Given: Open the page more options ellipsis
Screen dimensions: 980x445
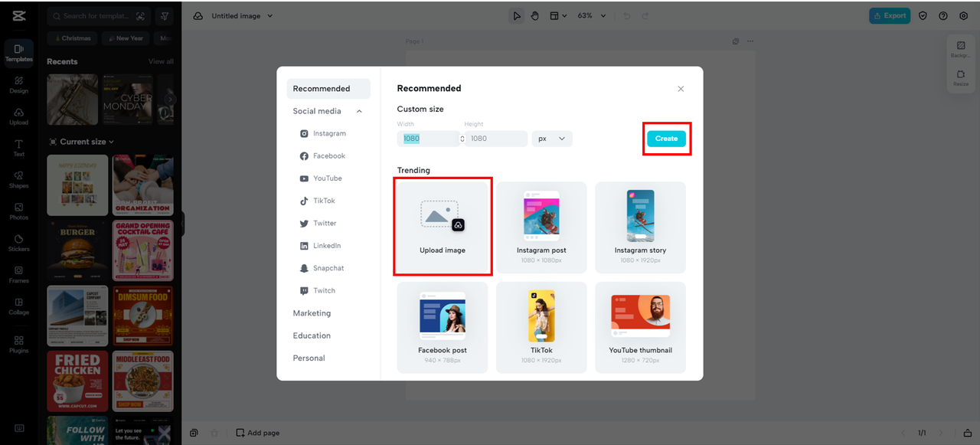Looking at the screenshot, I should point(750,41).
